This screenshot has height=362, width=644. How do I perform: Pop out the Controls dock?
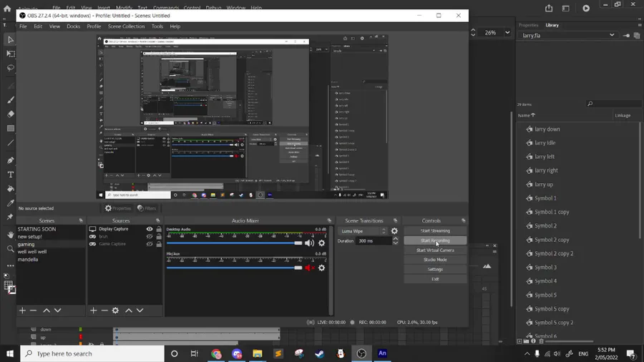click(463, 221)
